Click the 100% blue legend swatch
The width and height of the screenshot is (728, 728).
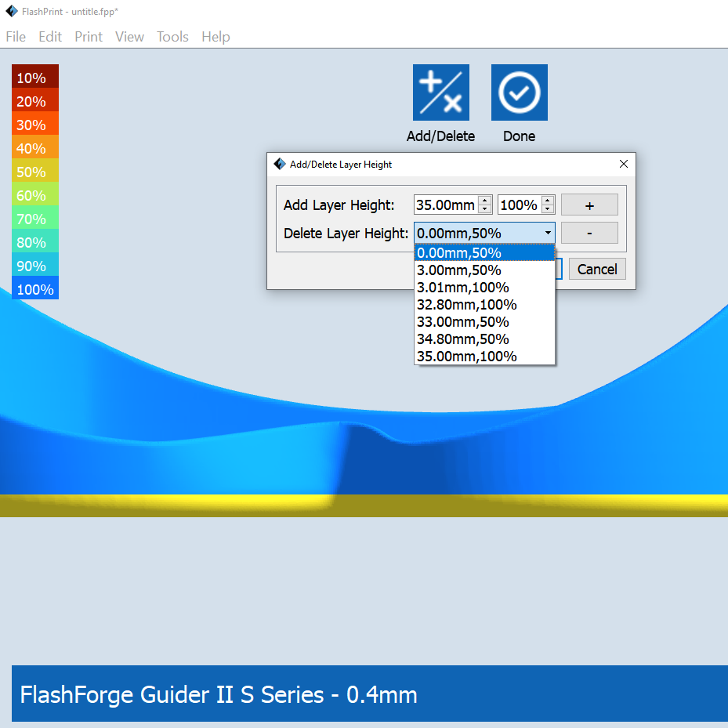click(34, 288)
